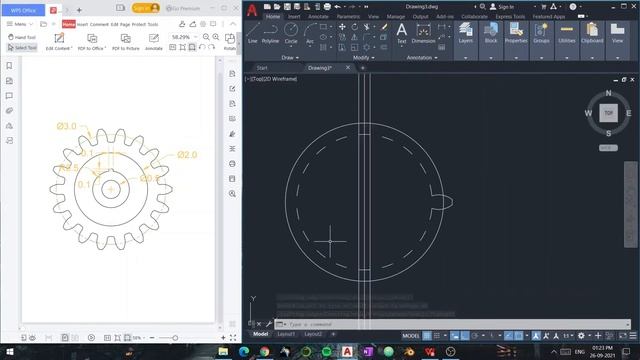Click PDF to Office converter
640x360 pixels.
click(x=92, y=42)
